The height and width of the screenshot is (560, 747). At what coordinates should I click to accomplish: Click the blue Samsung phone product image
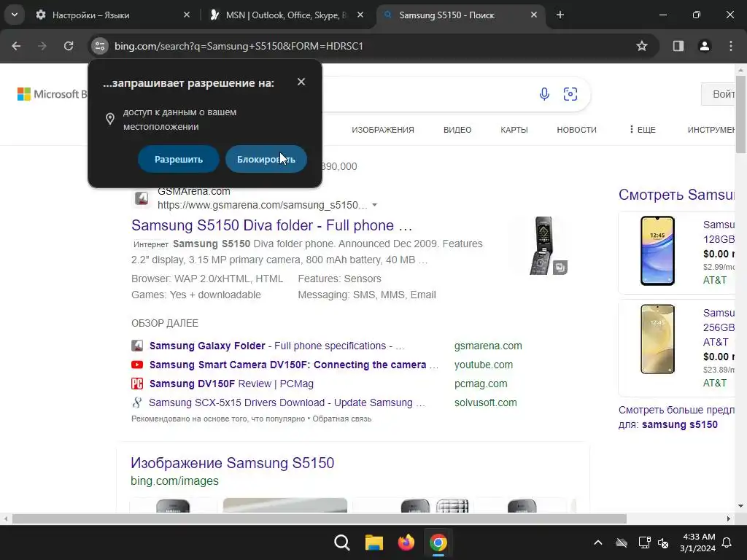(x=657, y=251)
